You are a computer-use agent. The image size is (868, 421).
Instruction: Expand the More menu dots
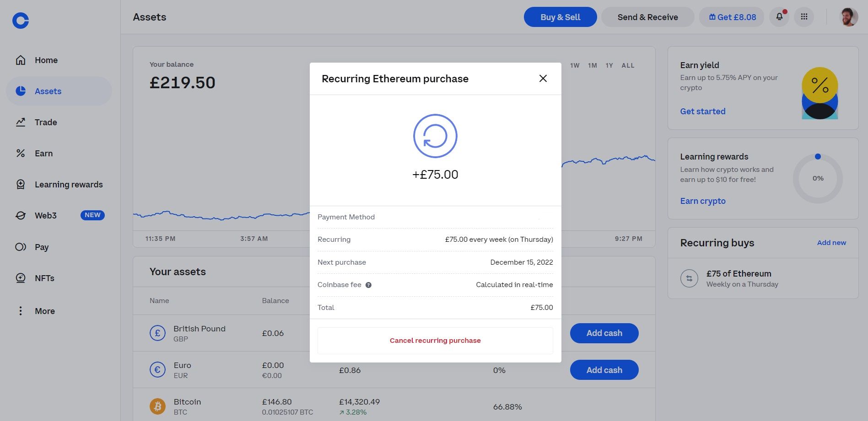coord(21,311)
